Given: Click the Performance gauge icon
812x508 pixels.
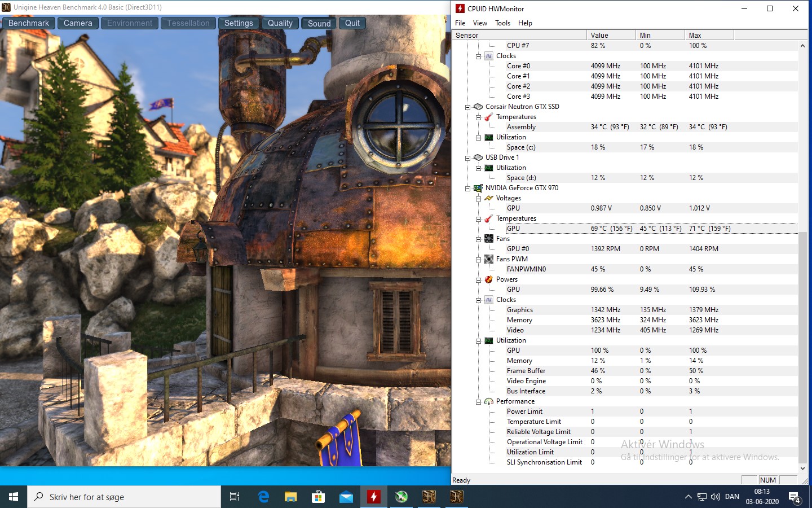Looking at the screenshot, I should pyautogui.click(x=489, y=401).
